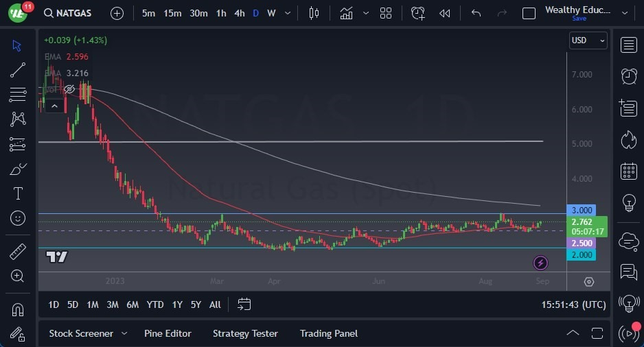Select the trend line drawing tool
The width and height of the screenshot is (644, 347).
18,70
